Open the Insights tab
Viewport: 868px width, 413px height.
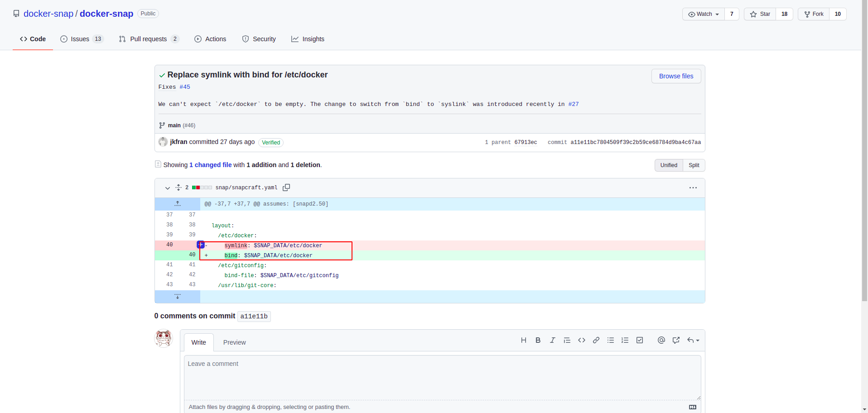[x=308, y=39]
